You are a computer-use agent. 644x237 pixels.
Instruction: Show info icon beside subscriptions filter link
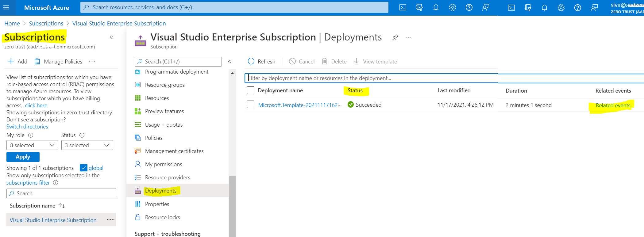pyautogui.click(x=56, y=183)
